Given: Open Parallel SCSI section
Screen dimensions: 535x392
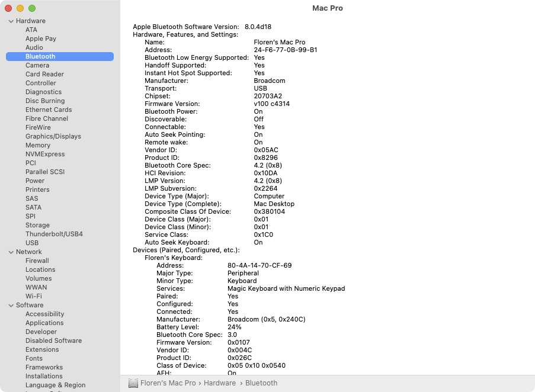Looking at the screenshot, I should pyautogui.click(x=45, y=172).
